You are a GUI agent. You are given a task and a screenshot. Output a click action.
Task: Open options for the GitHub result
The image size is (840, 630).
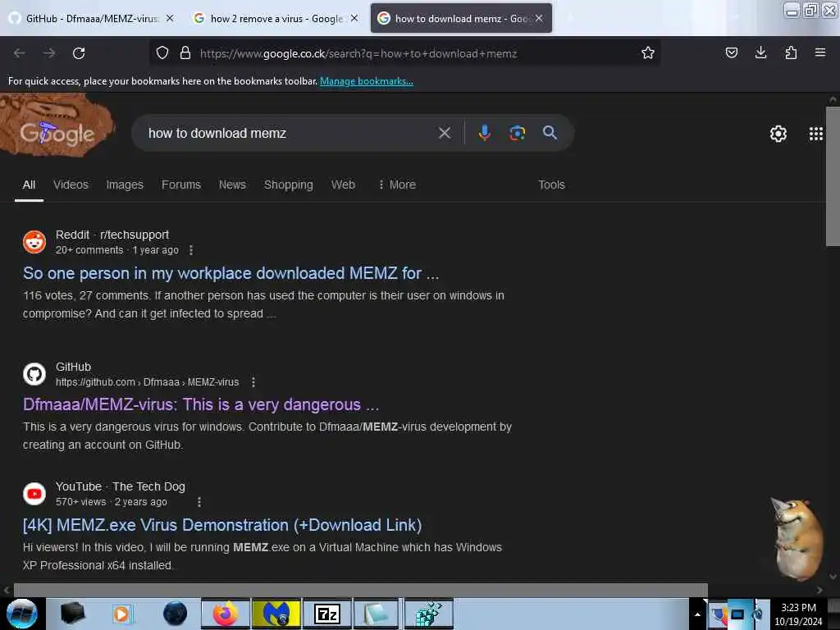[x=253, y=382]
